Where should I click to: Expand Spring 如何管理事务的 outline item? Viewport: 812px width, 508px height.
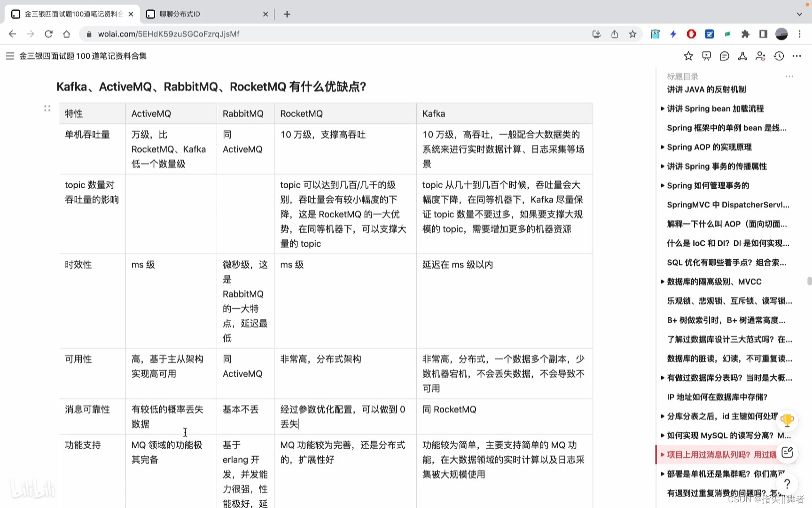coord(663,186)
